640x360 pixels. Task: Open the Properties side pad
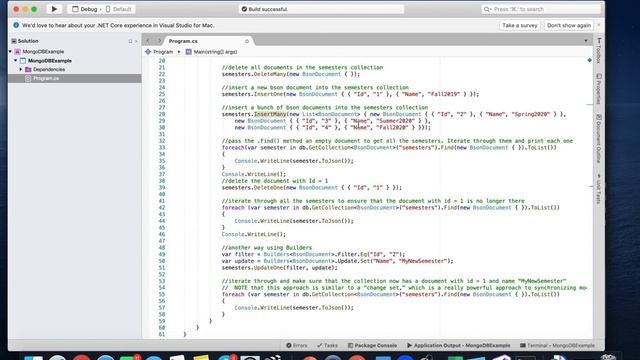599,89
